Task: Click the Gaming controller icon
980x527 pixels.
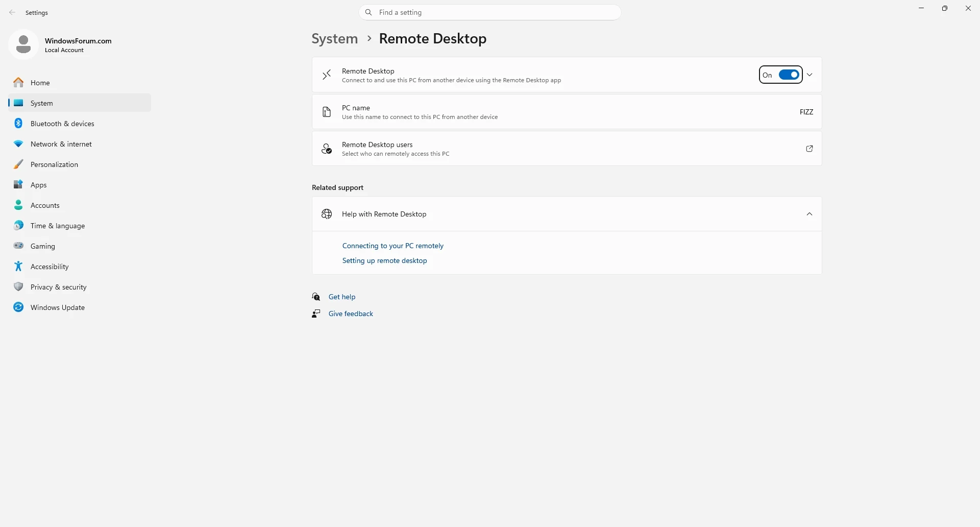Action: point(18,246)
